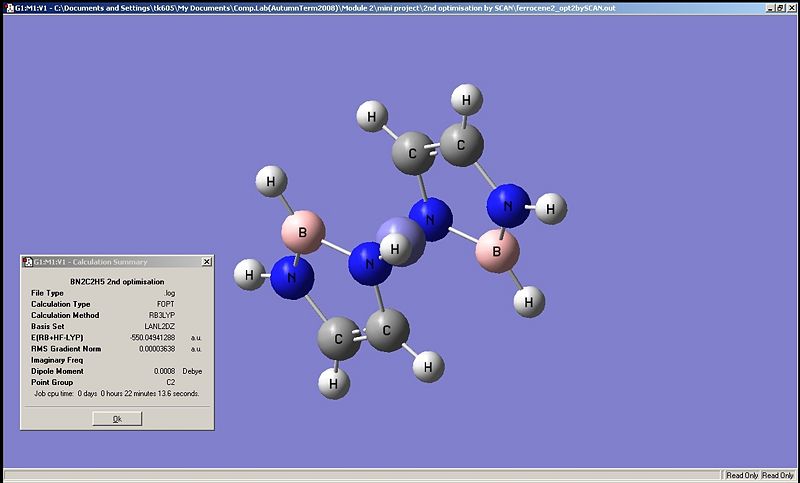Click the 'FOPT' calculation type value
Screen dimensions: 800x483
(166, 304)
